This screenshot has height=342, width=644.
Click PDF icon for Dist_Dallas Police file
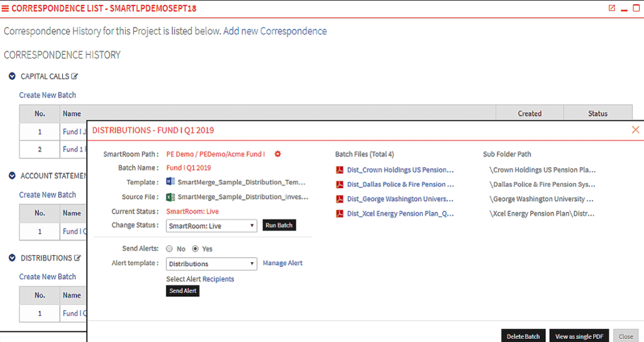pyautogui.click(x=340, y=185)
